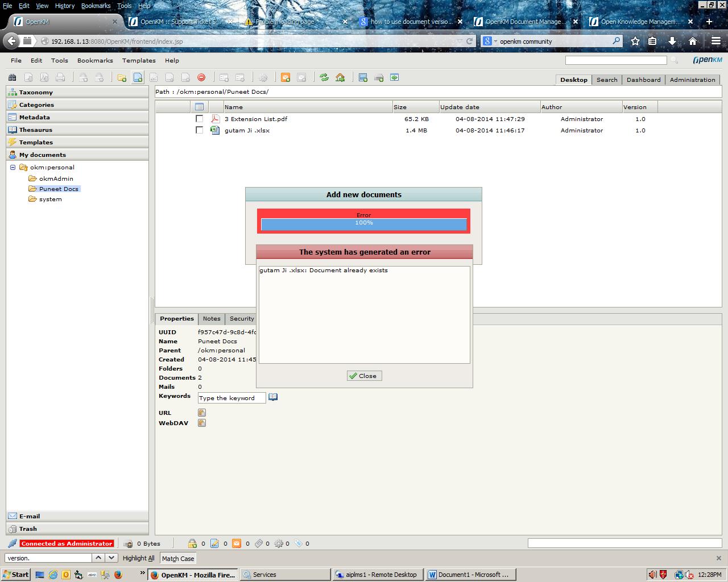Expand the Taxonomy panel

point(36,92)
